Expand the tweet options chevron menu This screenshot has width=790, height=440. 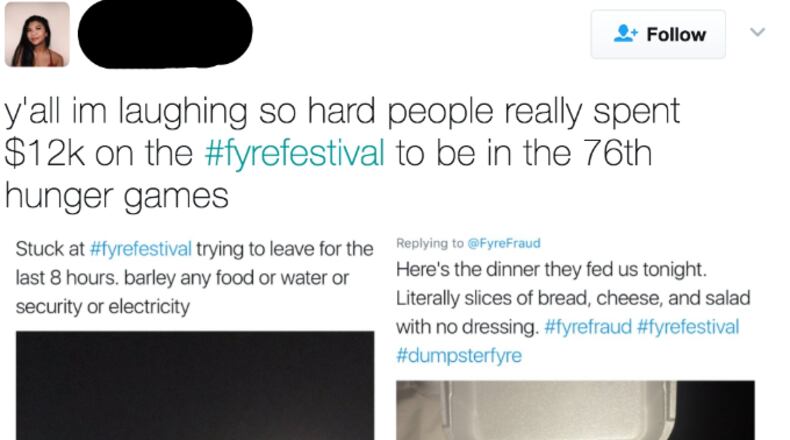coord(757,33)
